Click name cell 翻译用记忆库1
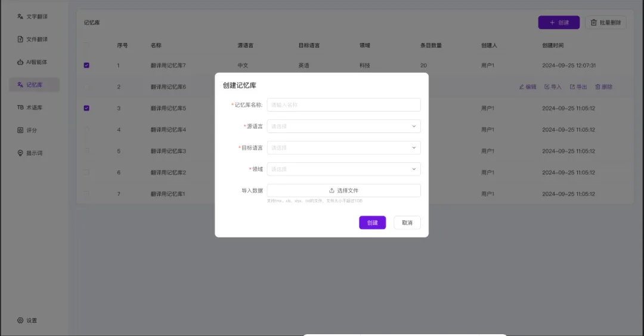The image size is (644, 336). point(168,194)
